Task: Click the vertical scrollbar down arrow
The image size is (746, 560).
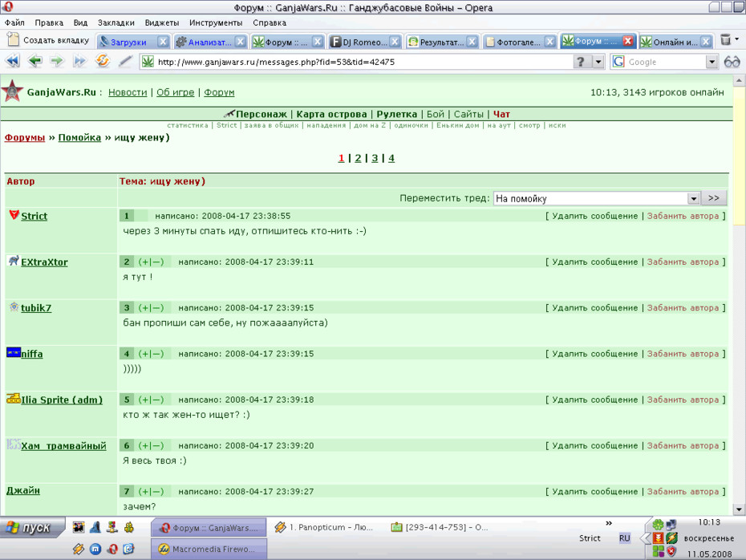Action: [x=739, y=509]
